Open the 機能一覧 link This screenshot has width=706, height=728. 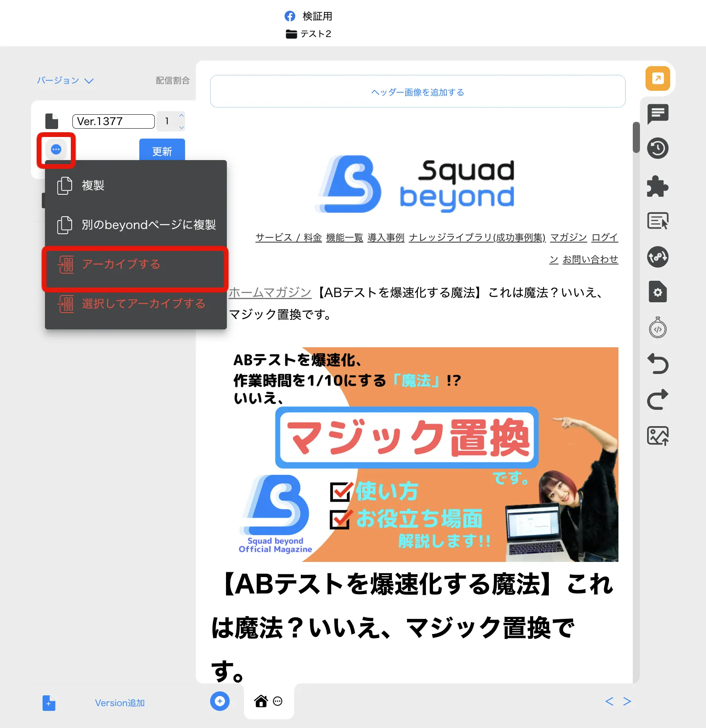tap(345, 238)
